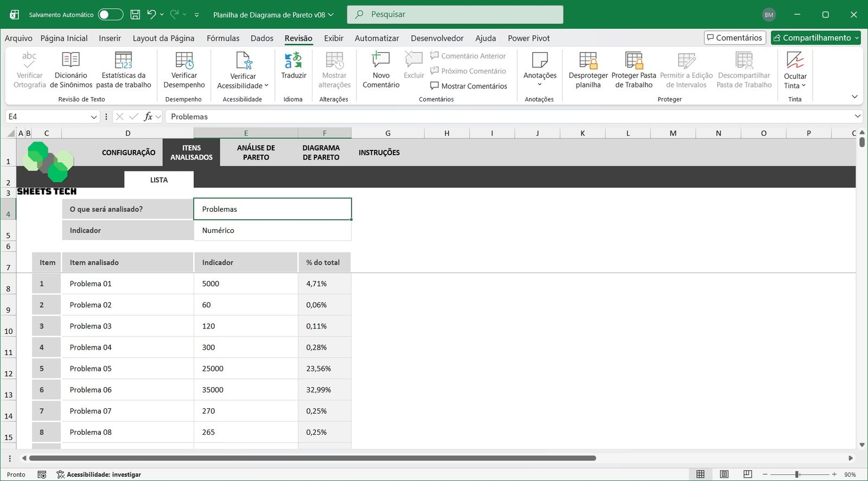Expand the Anotações dropdown
The image size is (868, 481).
(x=540, y=85)
